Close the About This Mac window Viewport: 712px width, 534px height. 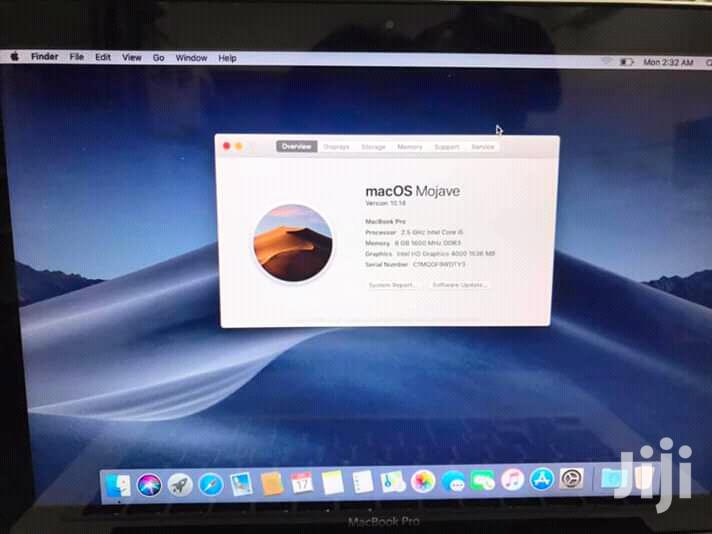pyautogui.click(x=227, y=146)
